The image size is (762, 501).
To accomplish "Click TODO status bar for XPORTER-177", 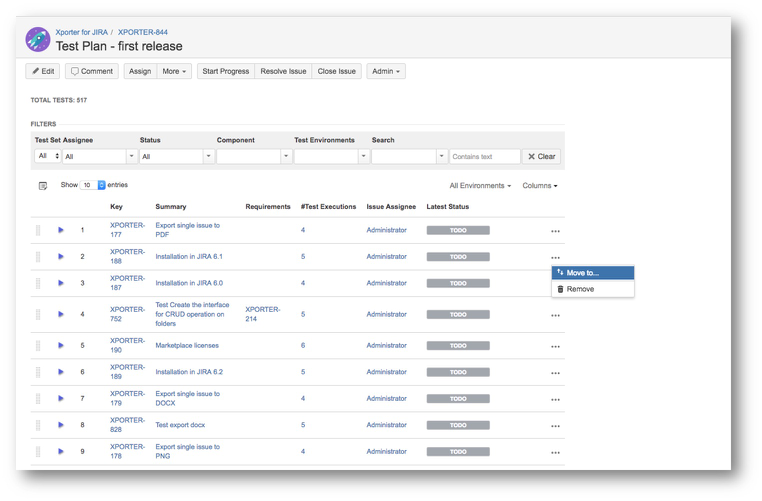I will point(458,230).
